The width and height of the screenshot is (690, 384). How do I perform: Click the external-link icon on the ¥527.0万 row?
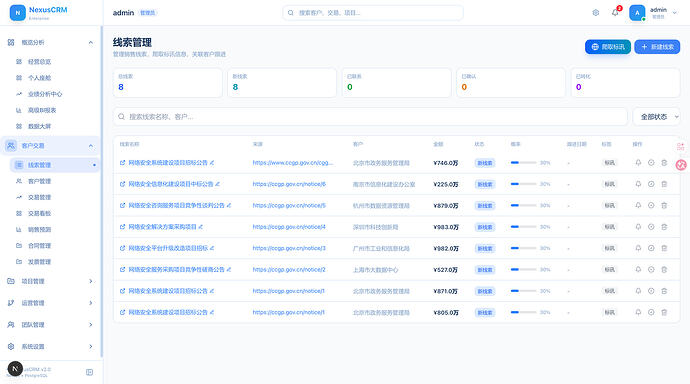pyautogui.click(x=122, y=270)
